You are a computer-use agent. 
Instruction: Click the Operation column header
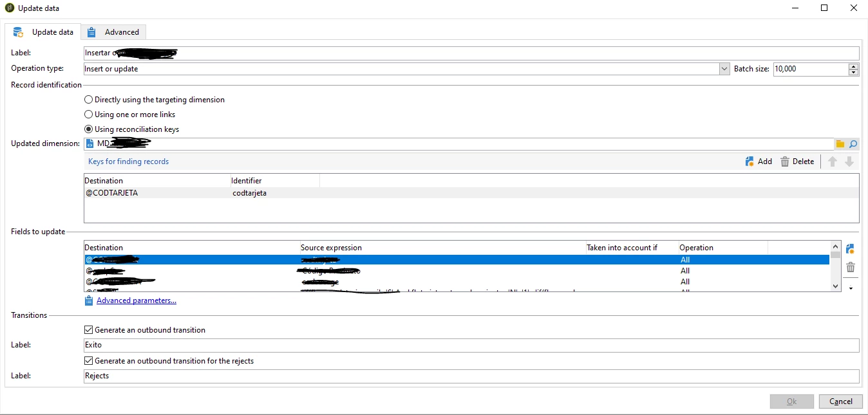tap(722, 248)
